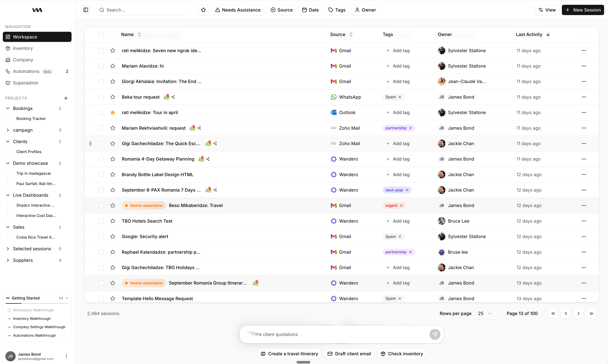Open map icon on Beka tour request

click(x=166, y=97)
